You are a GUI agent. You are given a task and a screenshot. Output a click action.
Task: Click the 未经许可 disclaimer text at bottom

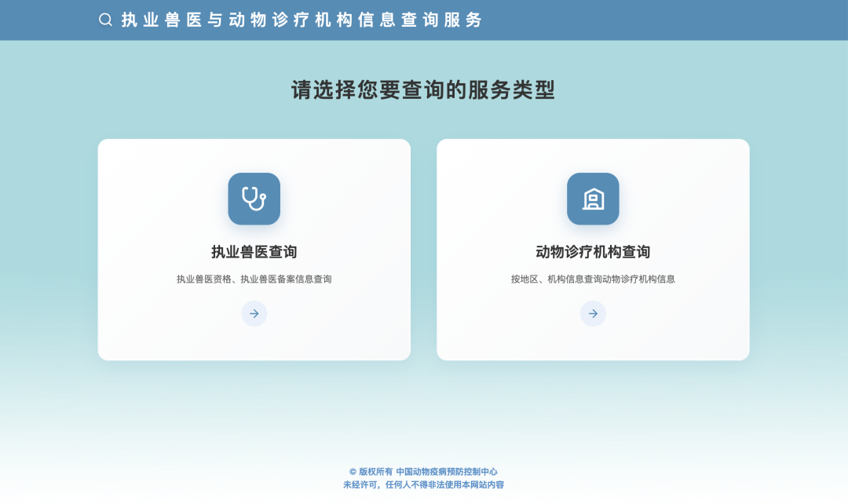(424, 484)
